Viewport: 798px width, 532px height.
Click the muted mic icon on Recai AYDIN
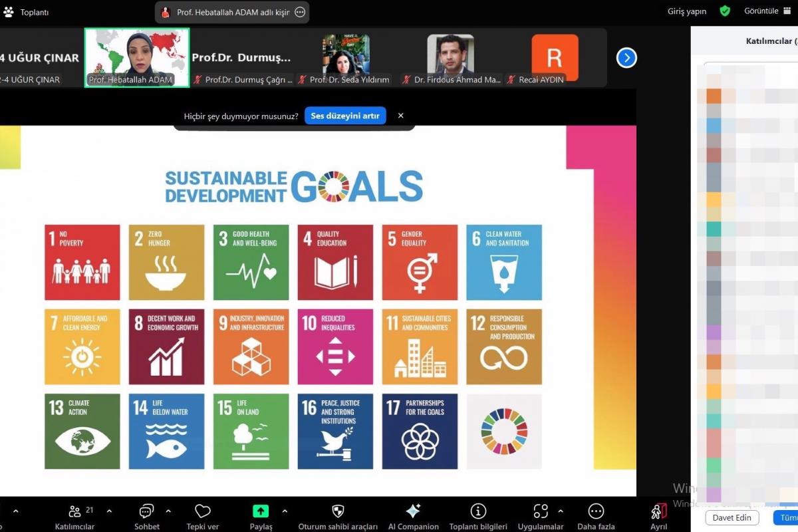coord(511,80)
